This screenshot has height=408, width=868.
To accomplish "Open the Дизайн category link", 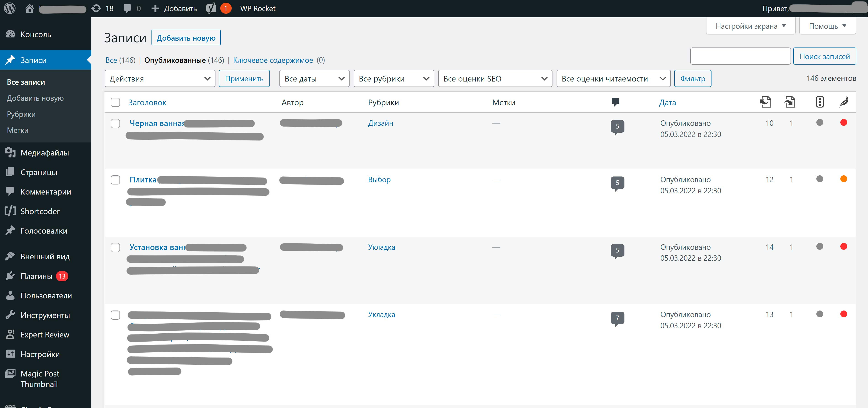I will 380,123.
